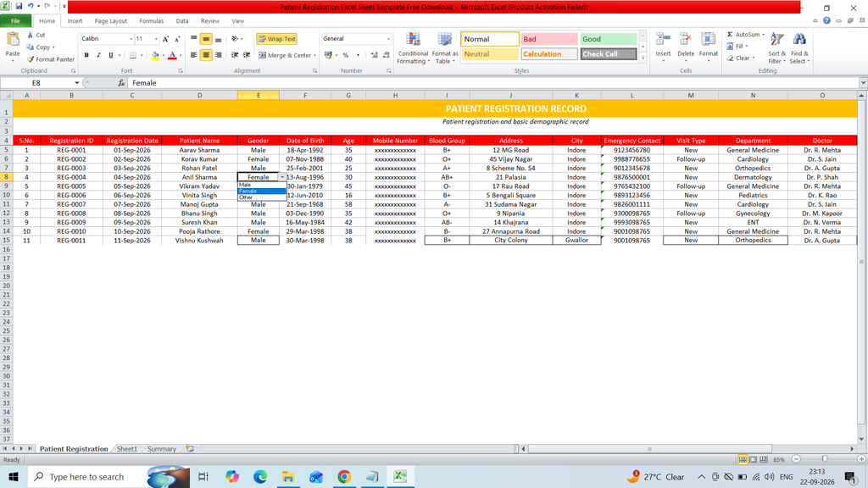Open Chrome from the taskbar
The width and height of the screenshot is (868, 488).
pos(344,476)
